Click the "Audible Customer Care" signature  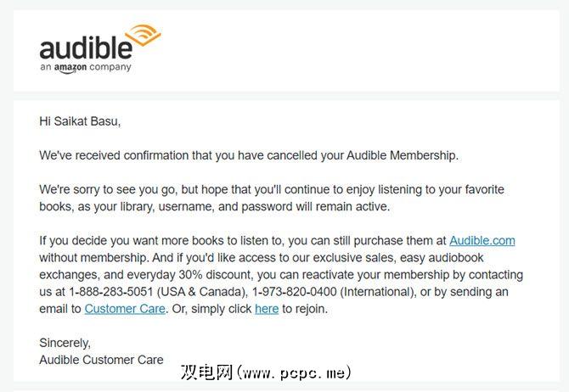coord(101,360)
